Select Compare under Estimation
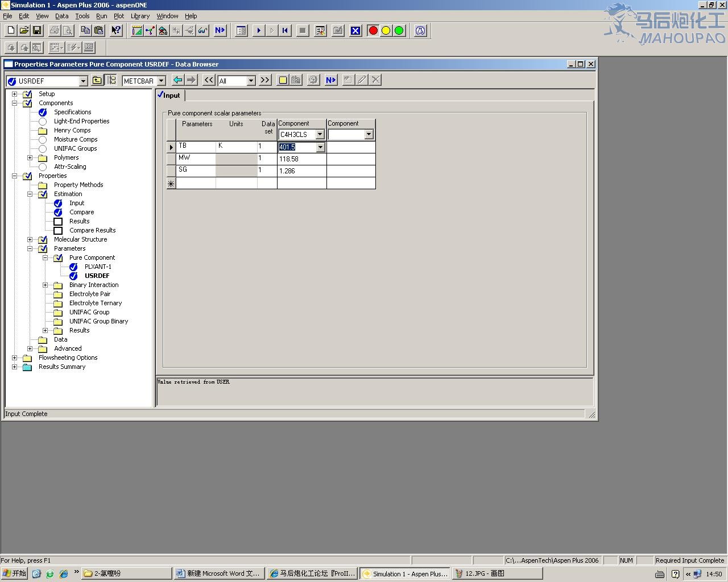The height and width of the screenshot is (582, 728). (x=82, y=212)
